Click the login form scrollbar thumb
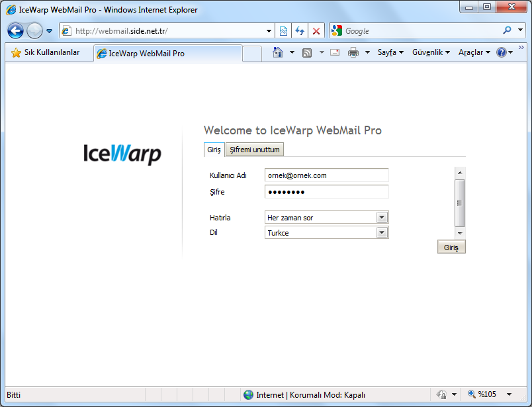 (460, 203)
